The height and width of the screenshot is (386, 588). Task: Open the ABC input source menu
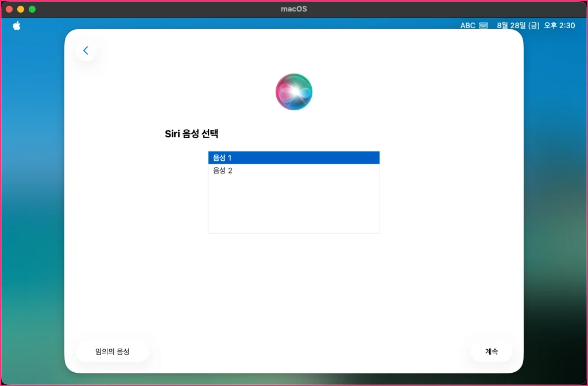pyautogui.click(x=467, y=25)
